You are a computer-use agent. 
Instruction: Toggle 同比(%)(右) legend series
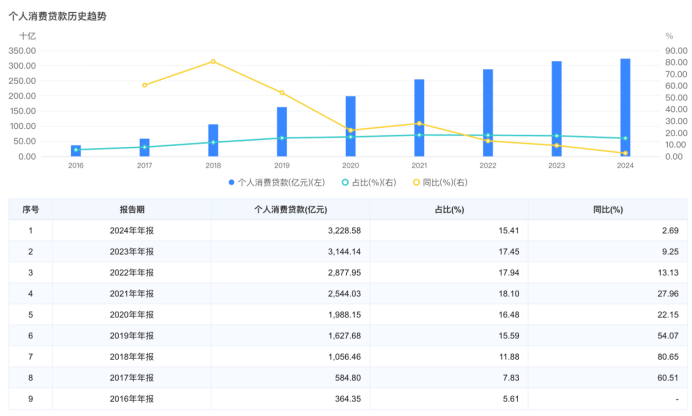[440, 182]
